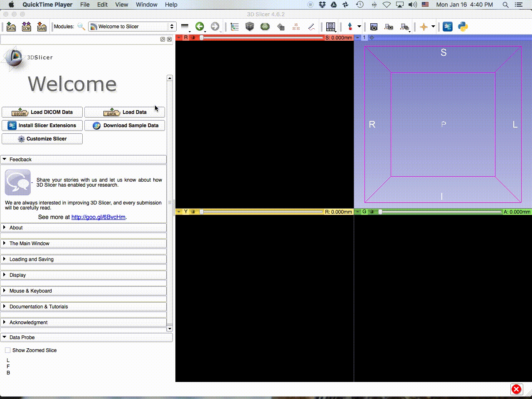Expand the Display section
This screenshot has width=532, height=399.
click(x=84, y=275)
